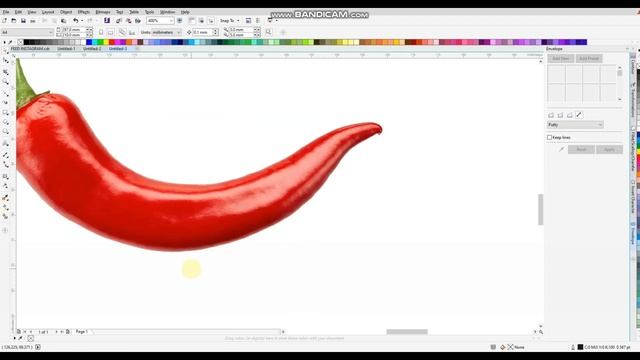Image resolution: width=640 pixels, height=360 pixels.
Task: Undo the last action from the toolbar
Action: pos(76,20)
